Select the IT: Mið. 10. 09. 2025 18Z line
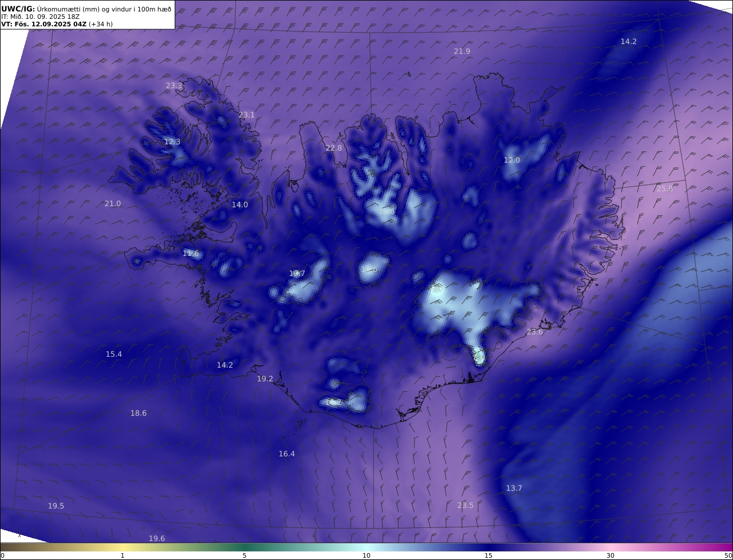This screenshot has width=733, height=560. point(40,17)
